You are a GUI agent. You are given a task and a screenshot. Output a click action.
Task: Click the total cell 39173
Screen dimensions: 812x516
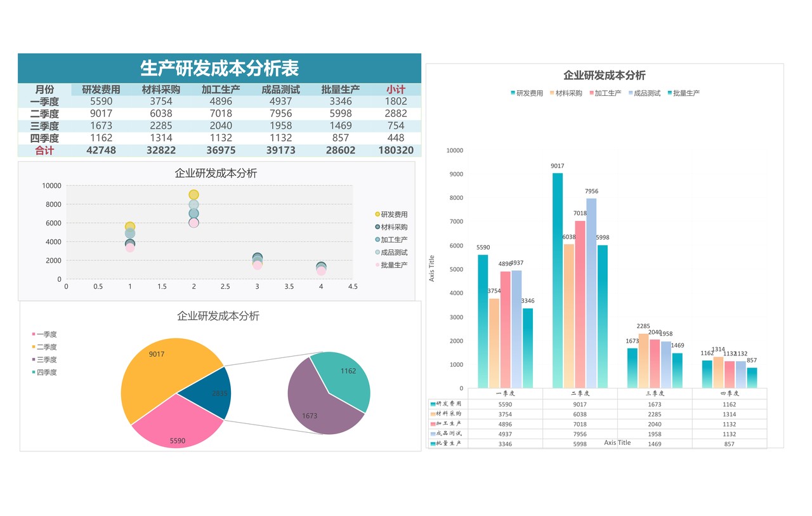tap(280, 150)
